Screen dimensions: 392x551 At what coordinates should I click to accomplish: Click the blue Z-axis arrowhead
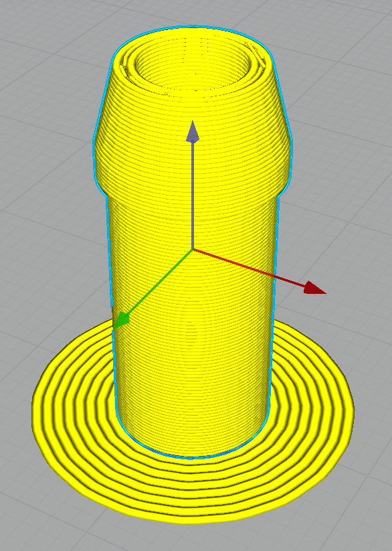pos(193,132)
